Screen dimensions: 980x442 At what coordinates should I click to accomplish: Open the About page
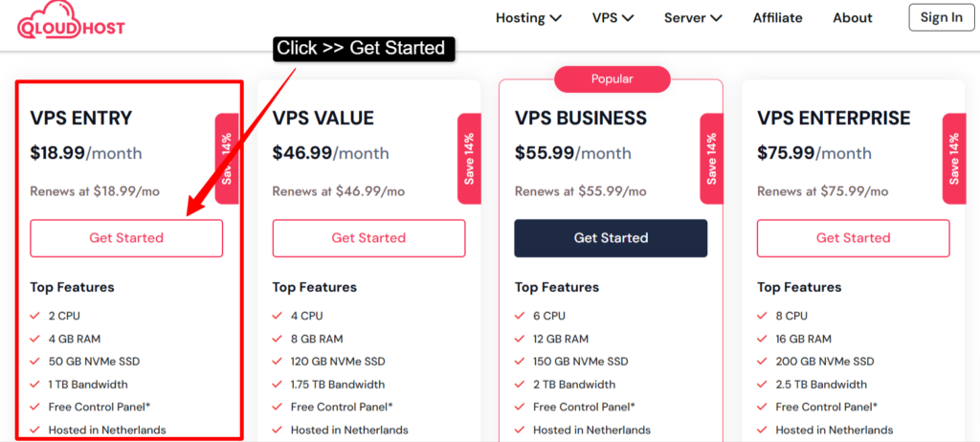pyautogui.click(x=853, y=18)
